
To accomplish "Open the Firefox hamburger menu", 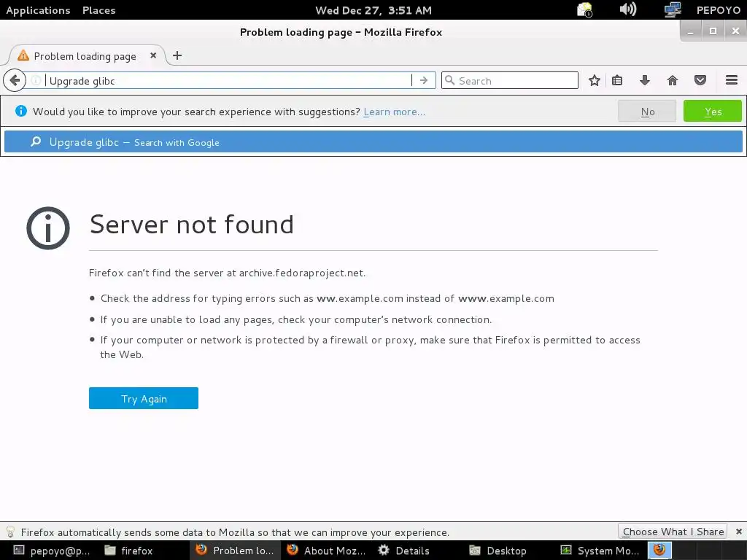I will click(732, 80).
